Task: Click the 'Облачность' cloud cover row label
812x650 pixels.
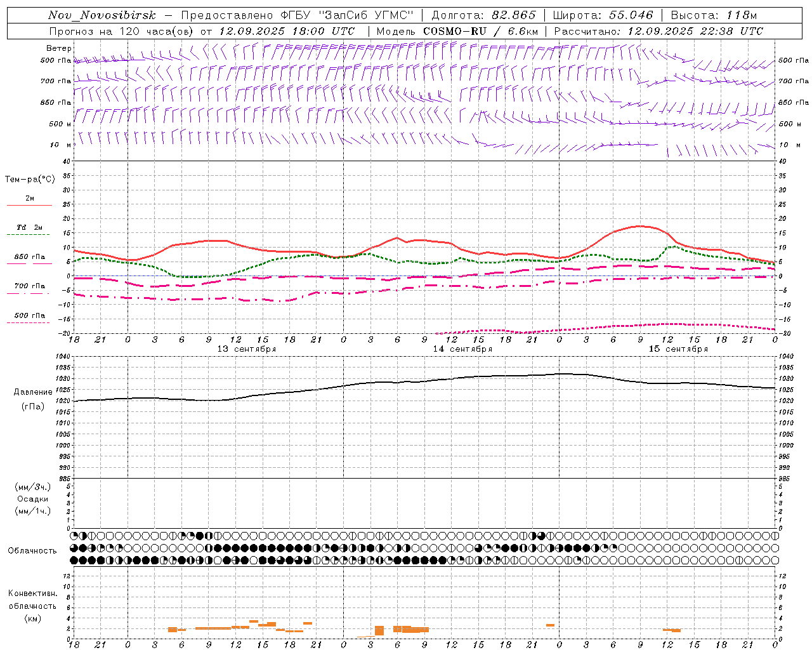Action: pyautogui.click(x=32, y=551)
